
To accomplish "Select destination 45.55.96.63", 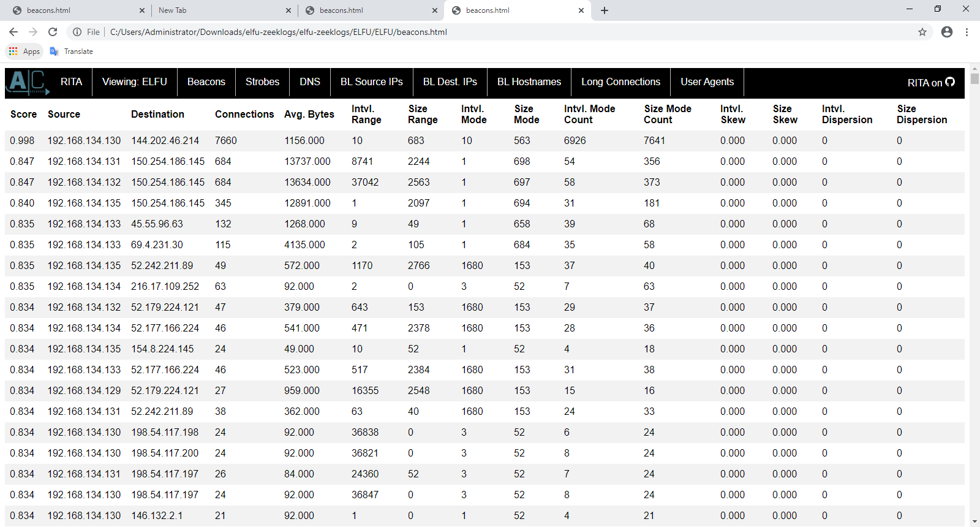I will point(157,224).
